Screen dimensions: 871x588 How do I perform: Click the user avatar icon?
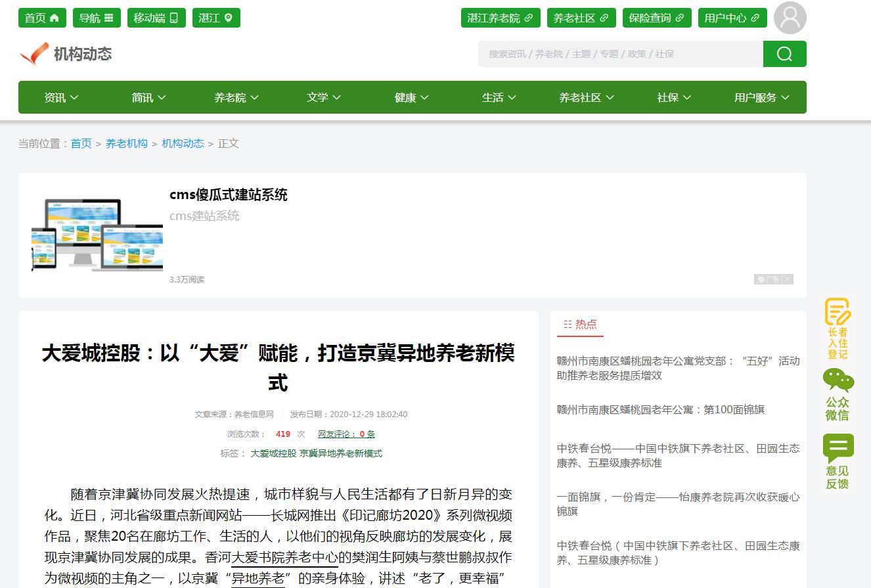(x=790, y=18)
